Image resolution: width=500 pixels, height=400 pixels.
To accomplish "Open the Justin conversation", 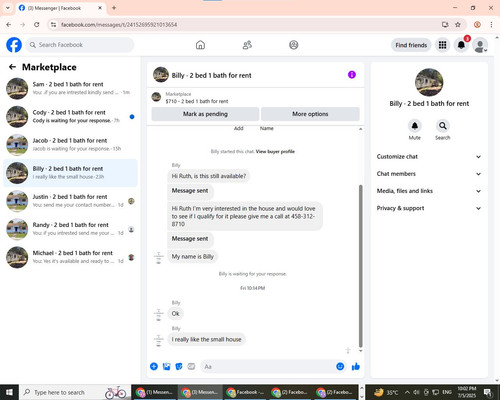I will [70, 201].
